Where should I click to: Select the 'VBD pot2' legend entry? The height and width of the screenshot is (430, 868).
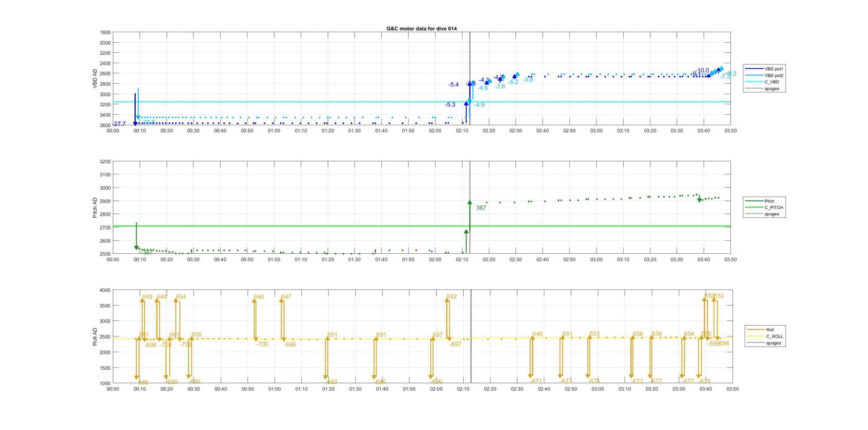coord(774,75)
